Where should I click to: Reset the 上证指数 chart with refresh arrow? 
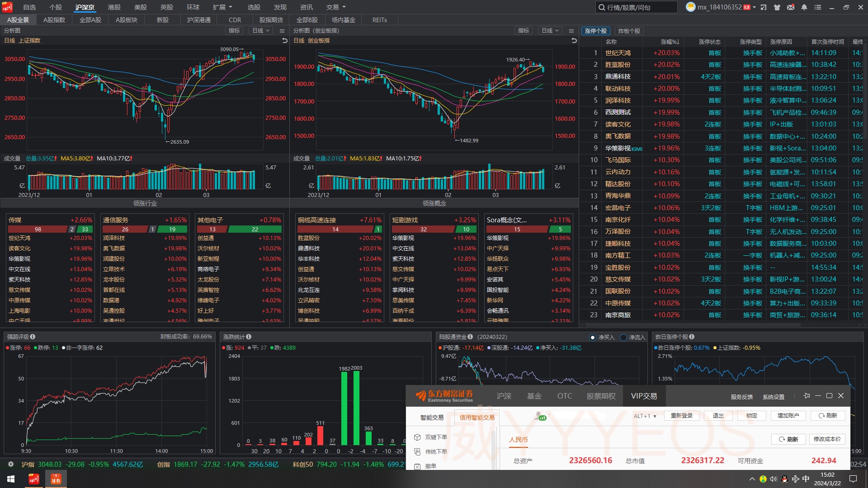(285, 41)
